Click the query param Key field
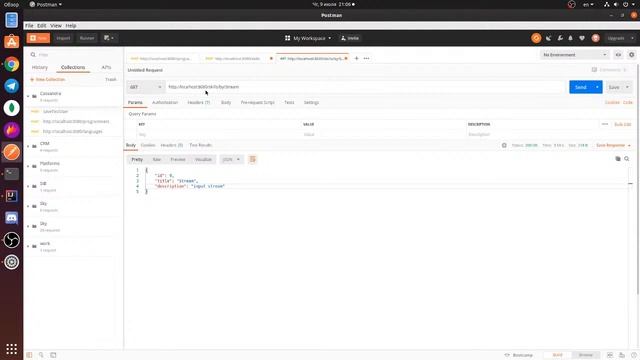This screenshot has height=360, width=640. tap(219, 134)
